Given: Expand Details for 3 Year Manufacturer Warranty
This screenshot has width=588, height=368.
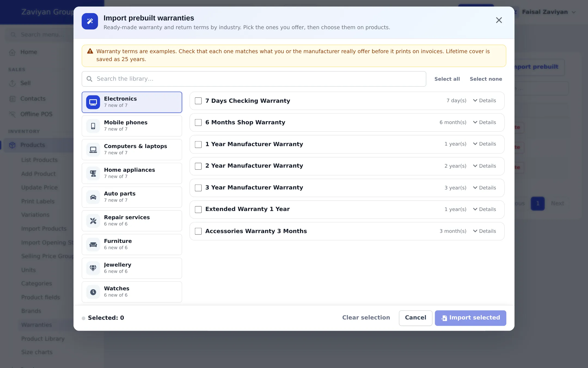Looking at the screenshot, I should click(484, 188).
